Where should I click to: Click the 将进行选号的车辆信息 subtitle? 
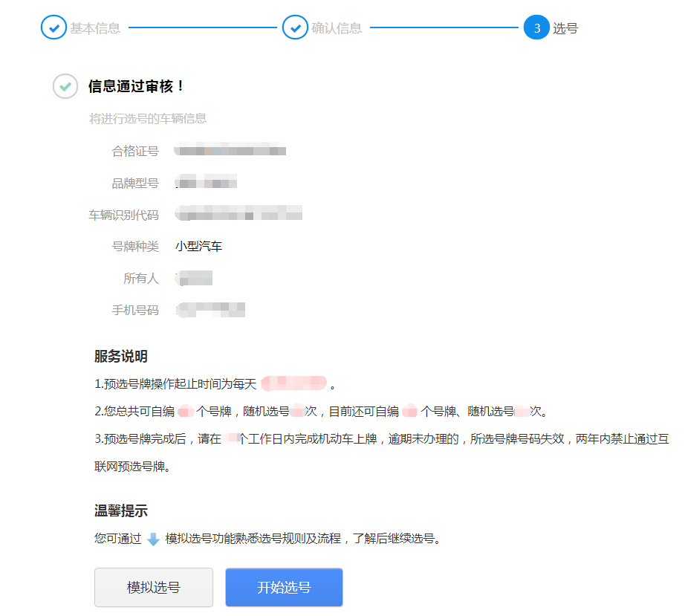[x=148, y=119]
